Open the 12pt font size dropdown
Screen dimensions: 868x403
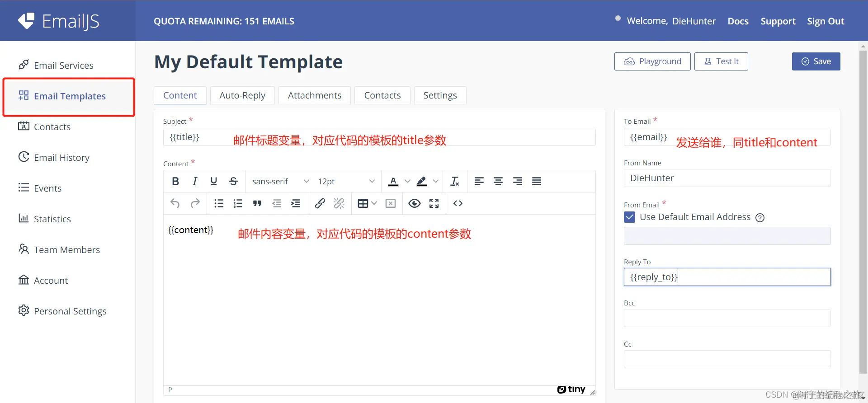(346, 181)
